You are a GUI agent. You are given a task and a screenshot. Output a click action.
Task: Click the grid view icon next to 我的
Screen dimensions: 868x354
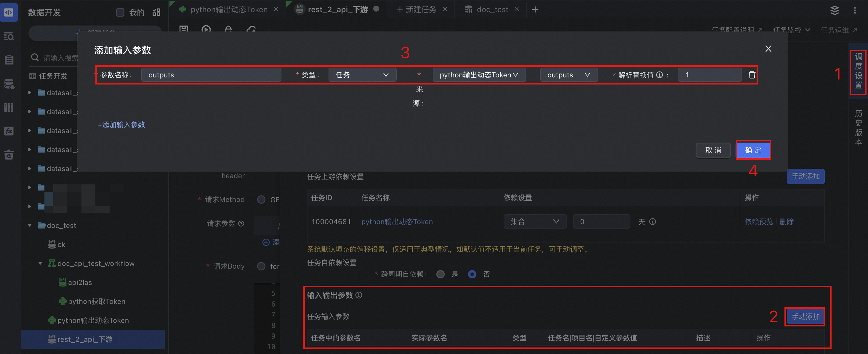click(156, 12)
